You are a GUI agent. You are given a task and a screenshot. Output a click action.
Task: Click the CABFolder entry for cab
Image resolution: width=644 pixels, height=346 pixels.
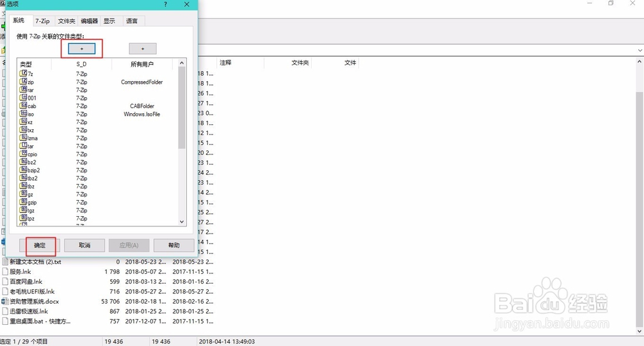[142, 105]
